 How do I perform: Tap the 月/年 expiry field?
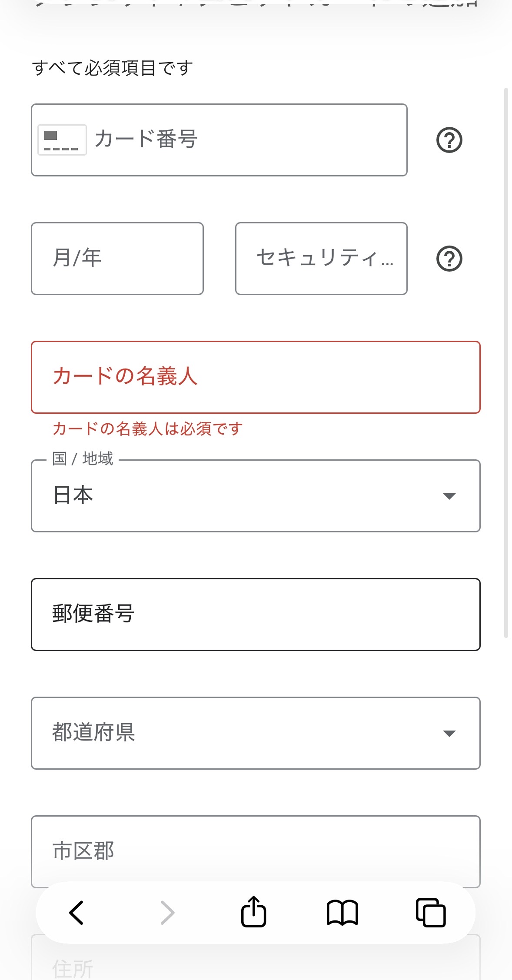coord(117,259)
